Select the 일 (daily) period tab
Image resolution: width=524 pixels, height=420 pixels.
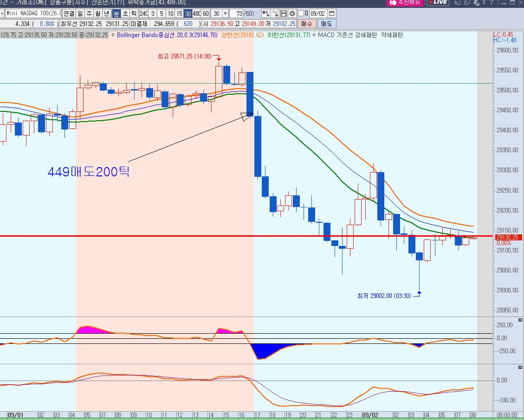[80, 13]
